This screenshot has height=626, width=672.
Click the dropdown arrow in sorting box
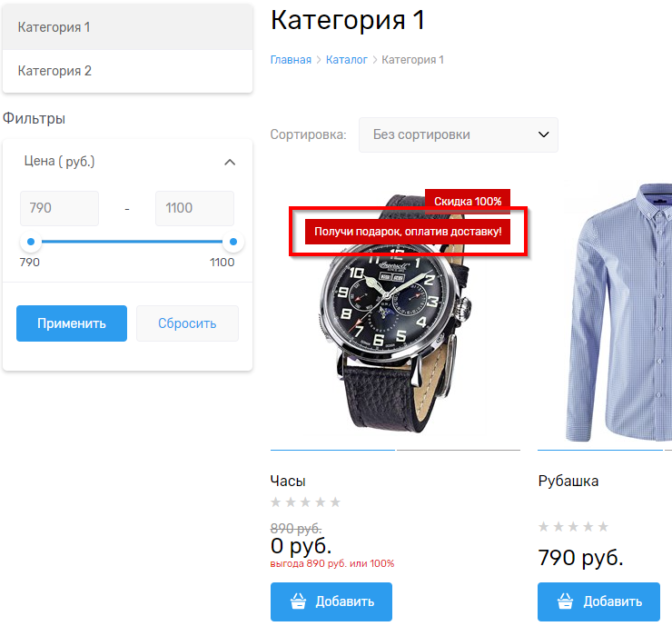pos(543,134)
